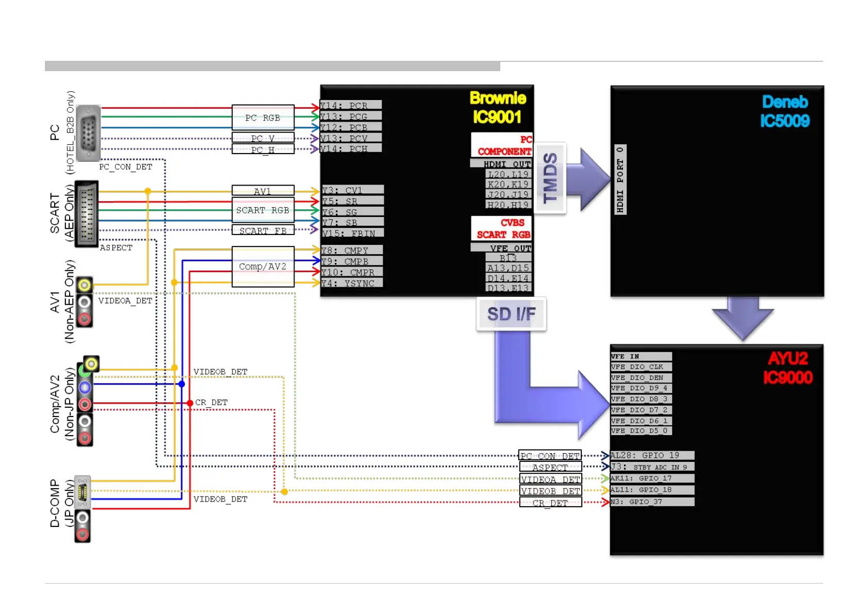Screen dimensions: 868x614
Task: Select the HDMI PORT 0 label
Action: pos(620,179)
